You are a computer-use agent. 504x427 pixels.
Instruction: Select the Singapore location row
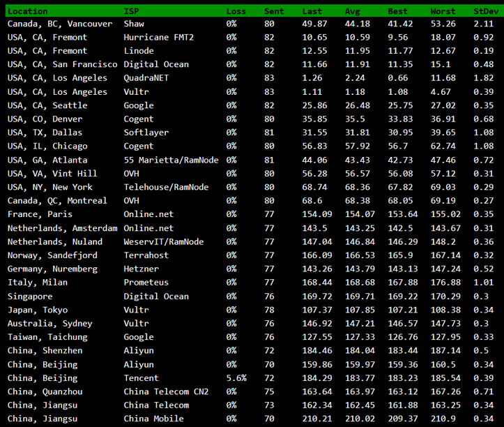31,296
